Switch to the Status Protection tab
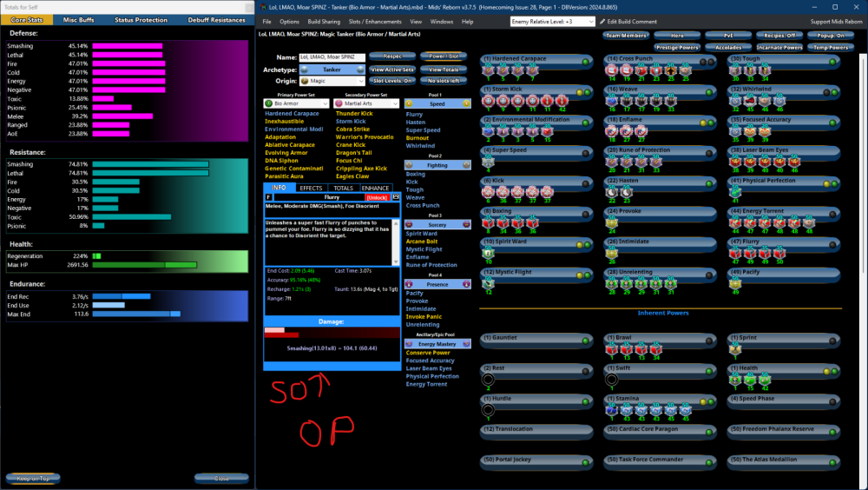 coord(141,19)
